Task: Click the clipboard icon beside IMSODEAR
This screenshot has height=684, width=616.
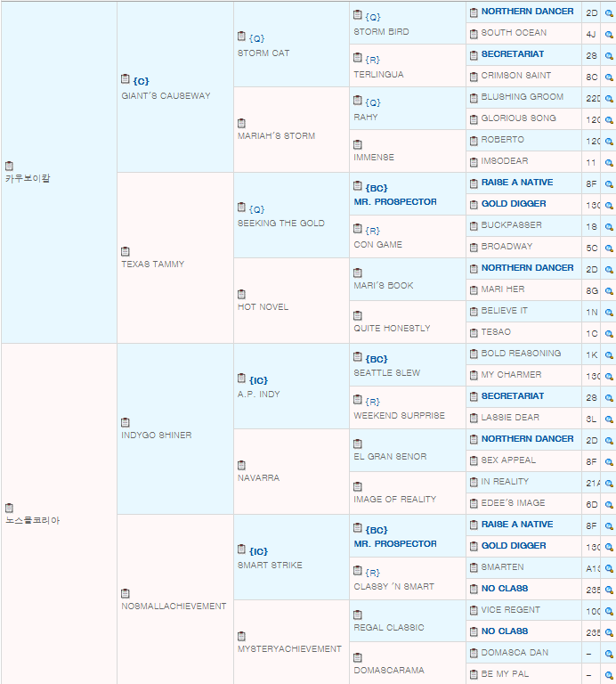Action: point(474,162)
